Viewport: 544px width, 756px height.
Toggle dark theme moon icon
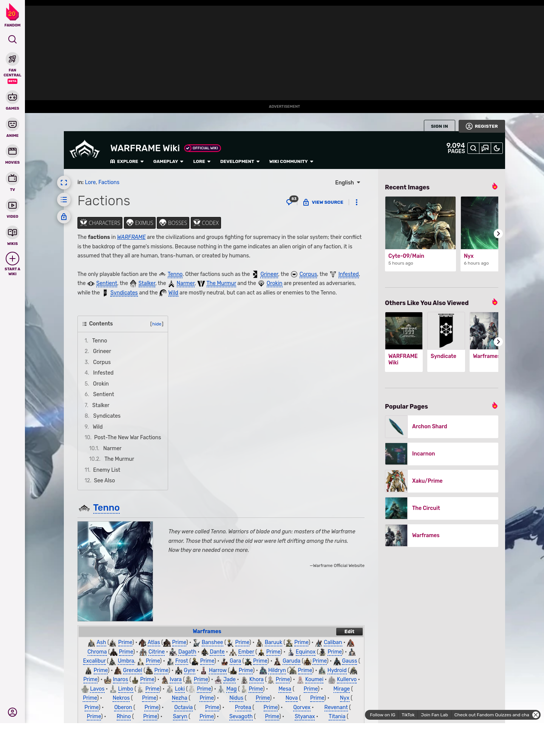[x=497, y=148]
